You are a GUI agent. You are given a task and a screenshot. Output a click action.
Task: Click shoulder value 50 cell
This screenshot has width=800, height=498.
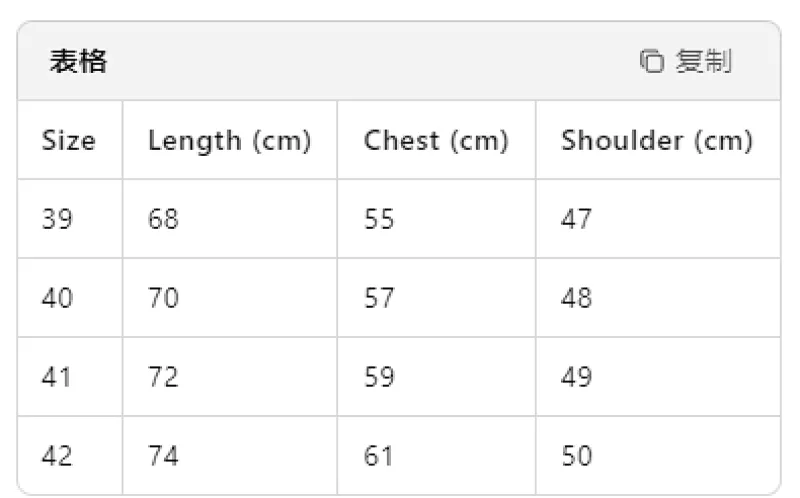coord(658,455)
